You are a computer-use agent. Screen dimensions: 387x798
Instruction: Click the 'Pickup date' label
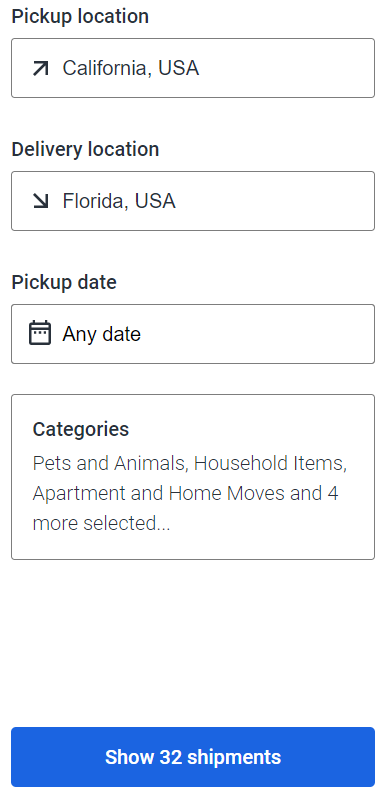click(x=64, y=282)
